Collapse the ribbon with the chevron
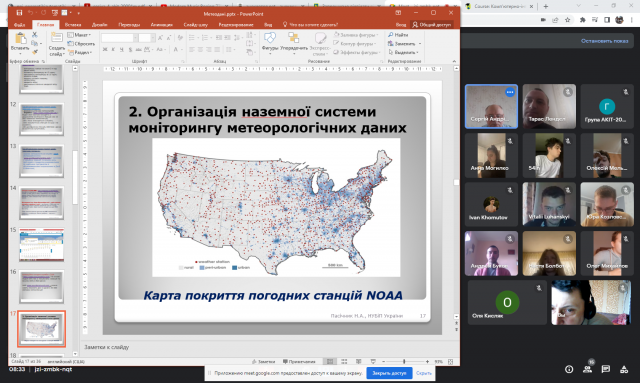Image resolution: width=640 pixels, height=383 pixels. pos(454,61)
